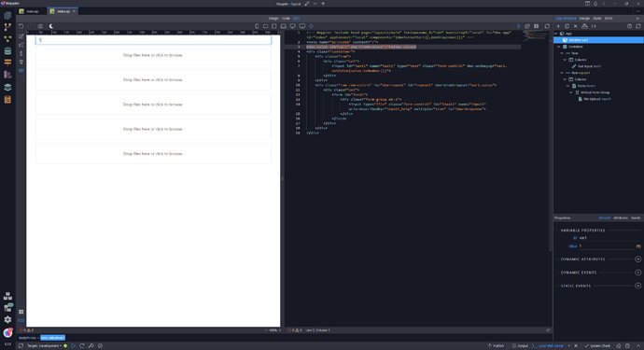This screenshot has height=350, width=644.
Task: Toggle the Output panel in status bar
Action: coord(520,346)
